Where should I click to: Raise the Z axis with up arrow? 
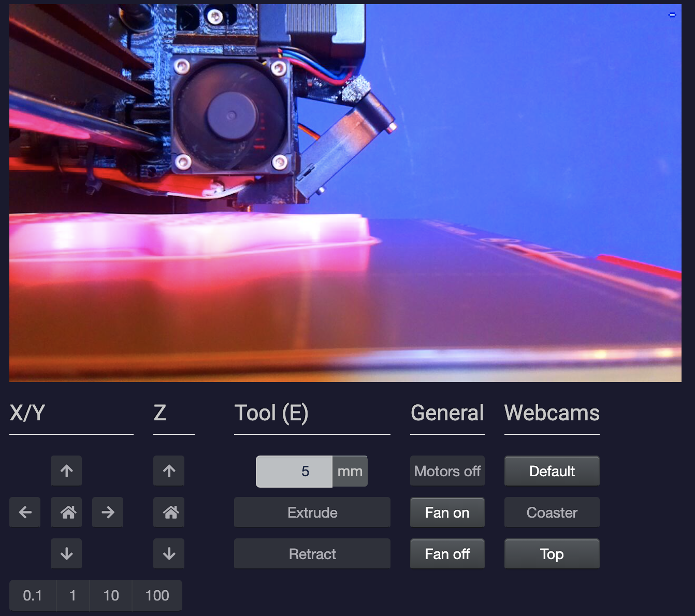(x=169, y=471)
